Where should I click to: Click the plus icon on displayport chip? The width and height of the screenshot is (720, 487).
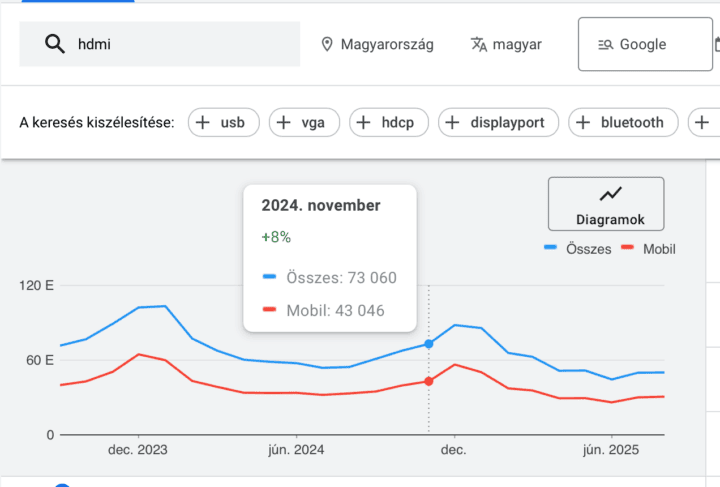pyautogui.click(x=452, y=123)
